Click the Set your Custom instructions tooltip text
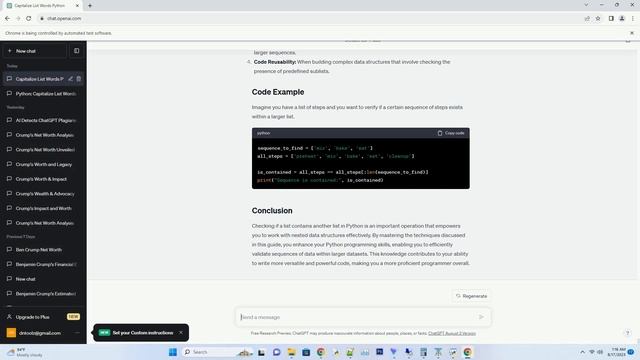This screenshot has height=360, width=640. pos(143,333)
